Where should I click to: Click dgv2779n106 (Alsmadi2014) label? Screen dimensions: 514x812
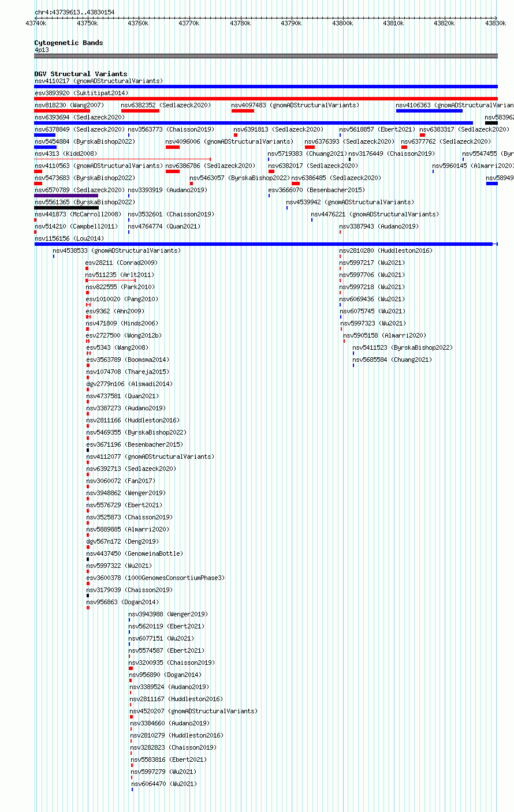[x=129, y=384]
